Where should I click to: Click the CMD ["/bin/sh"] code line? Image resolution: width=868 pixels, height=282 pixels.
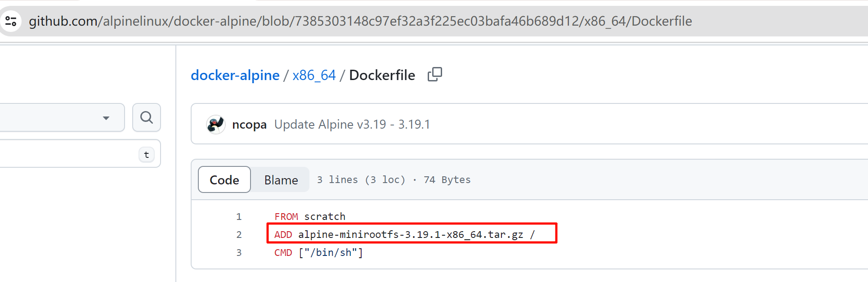coord(318,253)
